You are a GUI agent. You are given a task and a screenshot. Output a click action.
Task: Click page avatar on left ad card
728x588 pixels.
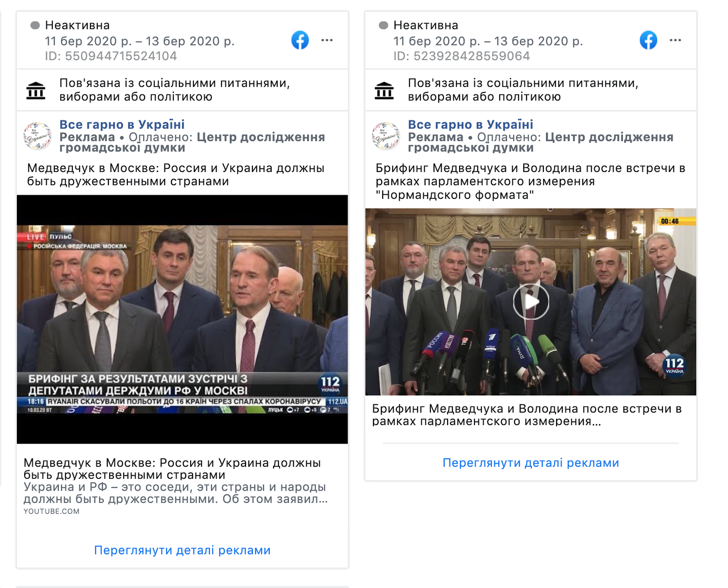click(x=37, y=136)
